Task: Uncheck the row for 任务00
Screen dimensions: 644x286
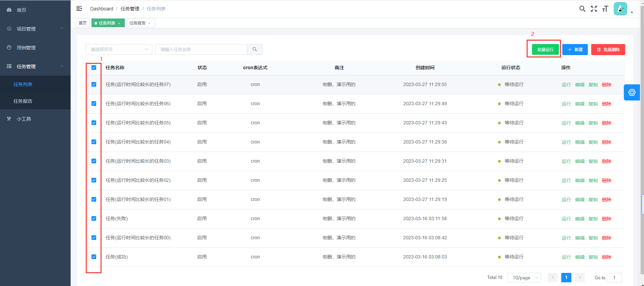Action: 94,238
